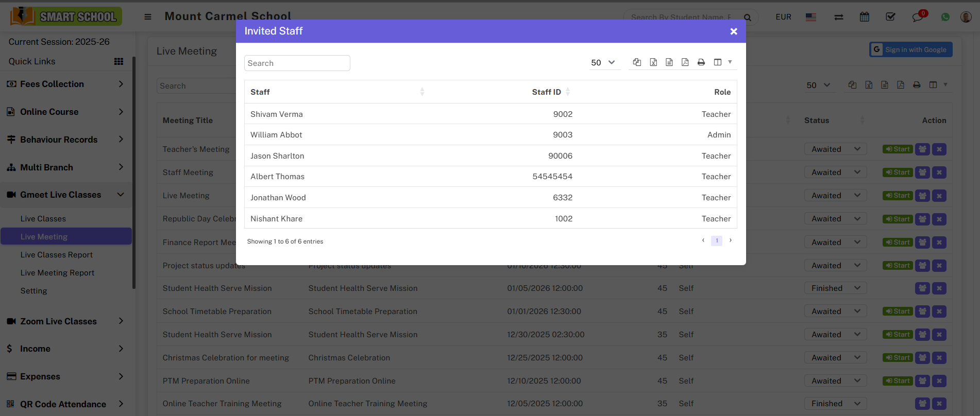Open Finished status dropdown for Online Teacher Training
Screen dimensions: 980x416
[x=835, y=404]
